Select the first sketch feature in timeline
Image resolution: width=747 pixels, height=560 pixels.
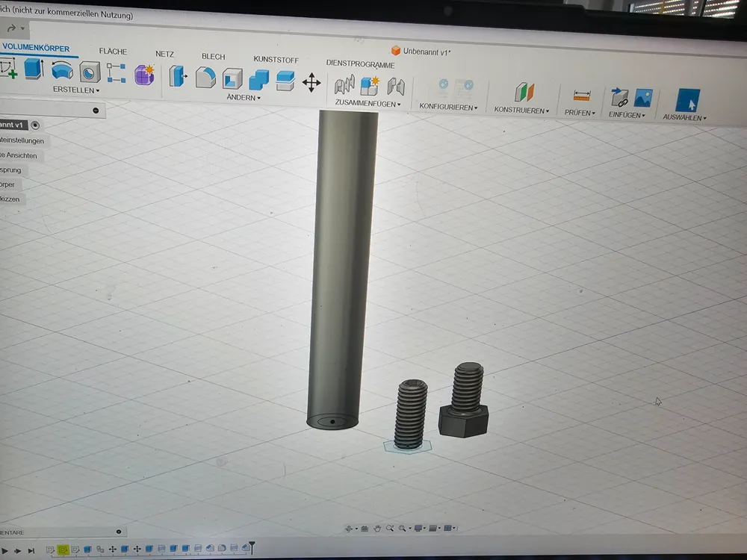click(x=49, y=550)
